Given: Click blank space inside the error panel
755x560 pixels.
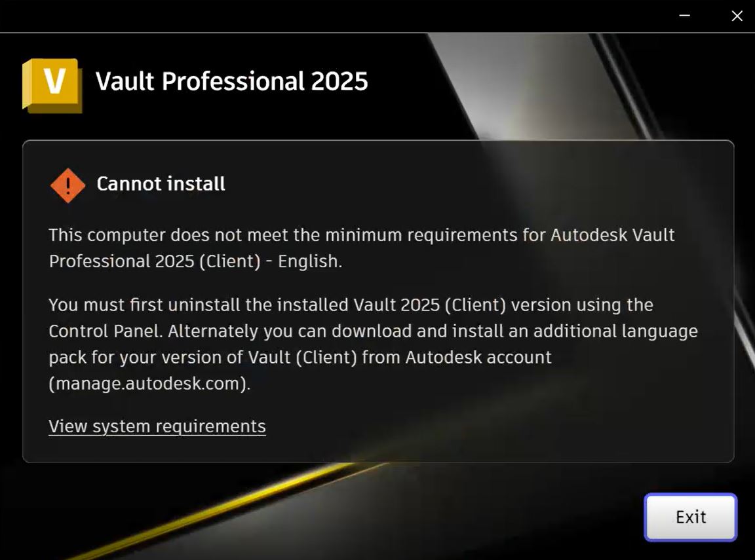Looking at the screenshot, I should [x=530, y=423].
